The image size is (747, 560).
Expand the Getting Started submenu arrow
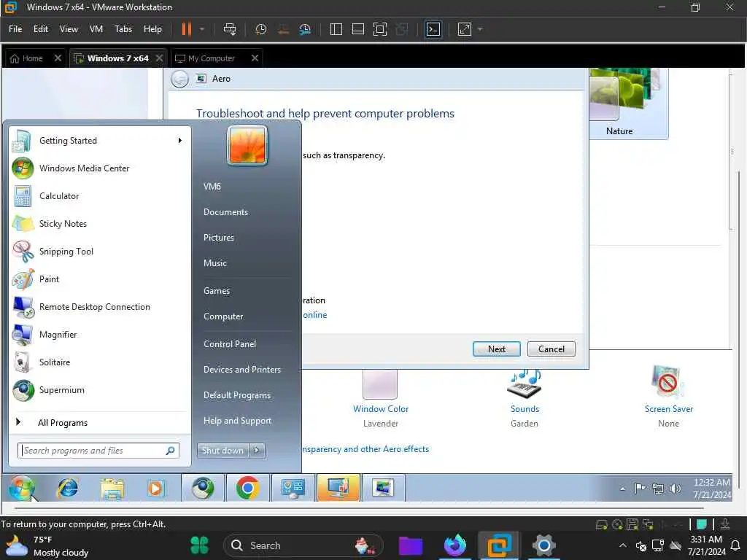click(x=180, y=141)
